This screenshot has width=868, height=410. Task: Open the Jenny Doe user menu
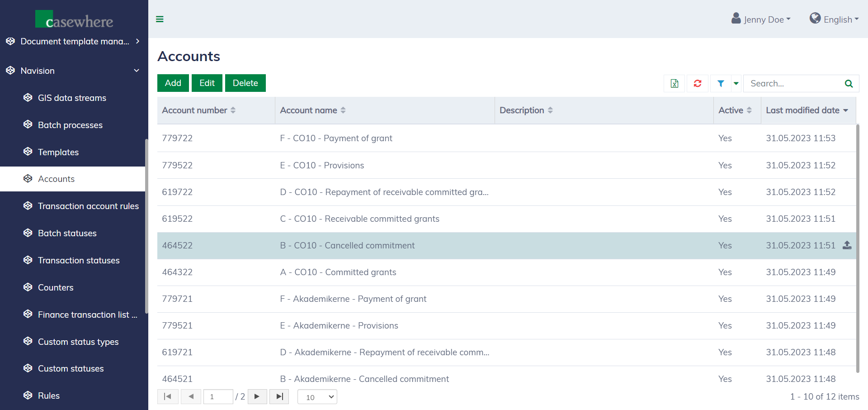coord(761,19)
